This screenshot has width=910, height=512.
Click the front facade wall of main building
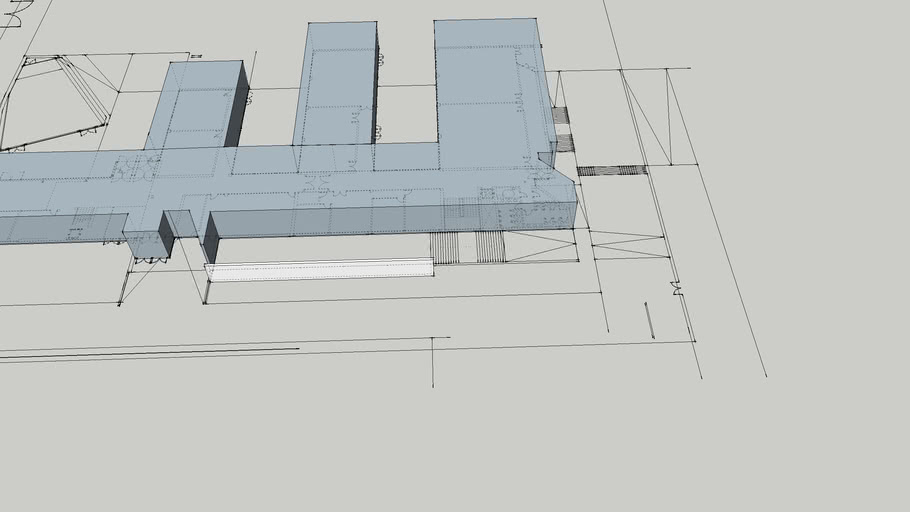coord(400,219)
